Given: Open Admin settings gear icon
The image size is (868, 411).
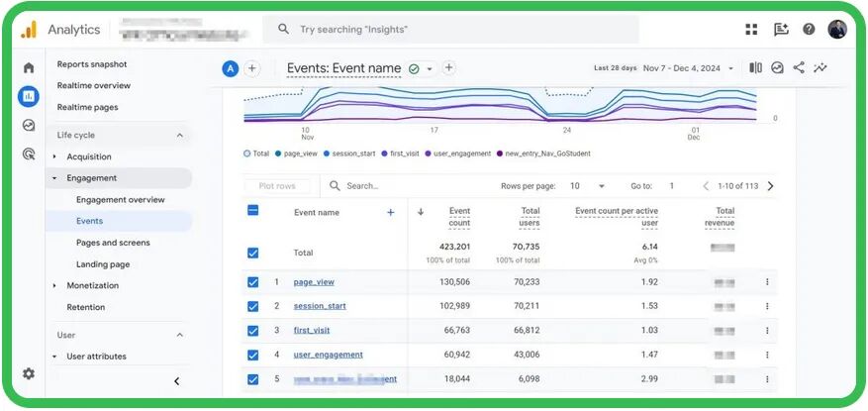Looking at the screenshot, I should click(29, 373).
